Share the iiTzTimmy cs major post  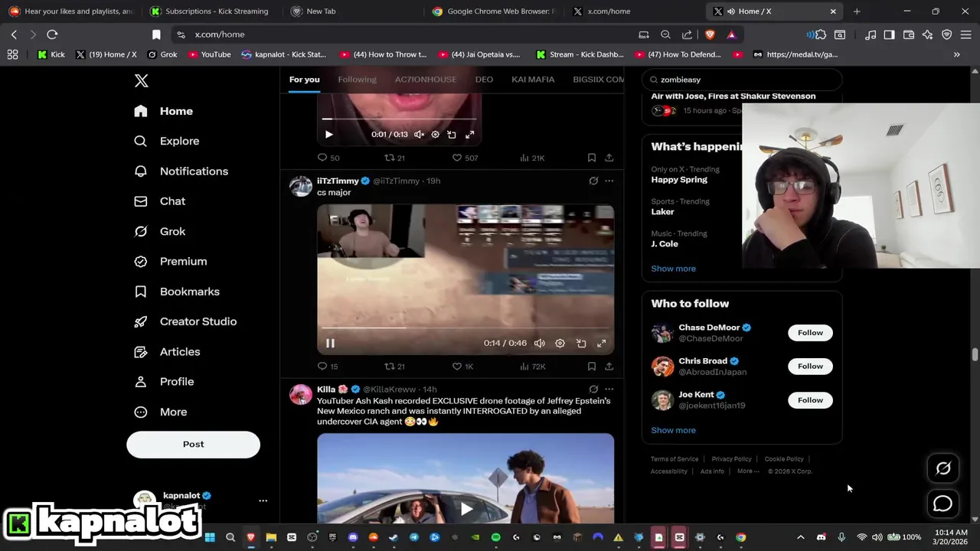click(609, 367)
